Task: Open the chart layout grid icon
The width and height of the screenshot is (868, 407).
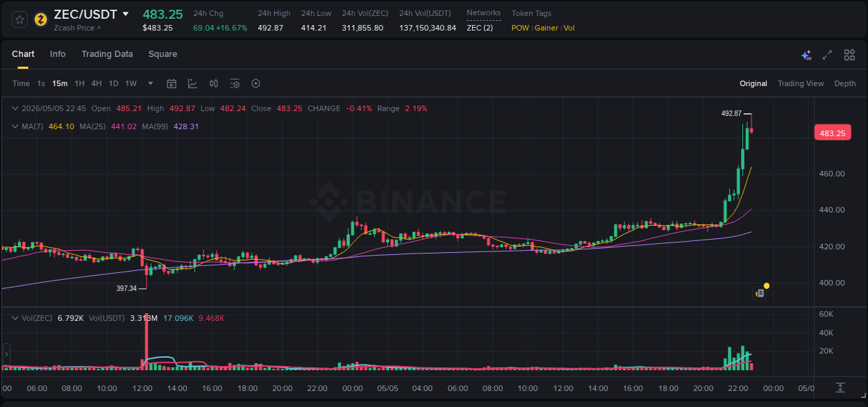Action: (x=849, y=55)
